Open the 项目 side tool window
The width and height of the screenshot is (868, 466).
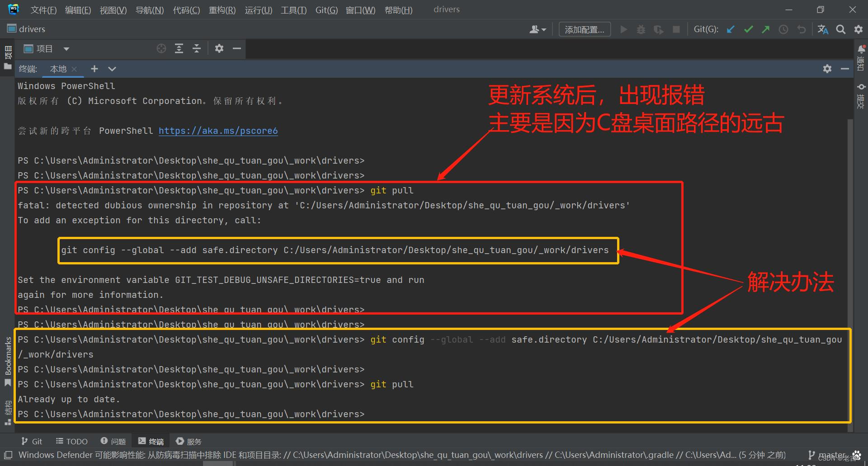8,56
